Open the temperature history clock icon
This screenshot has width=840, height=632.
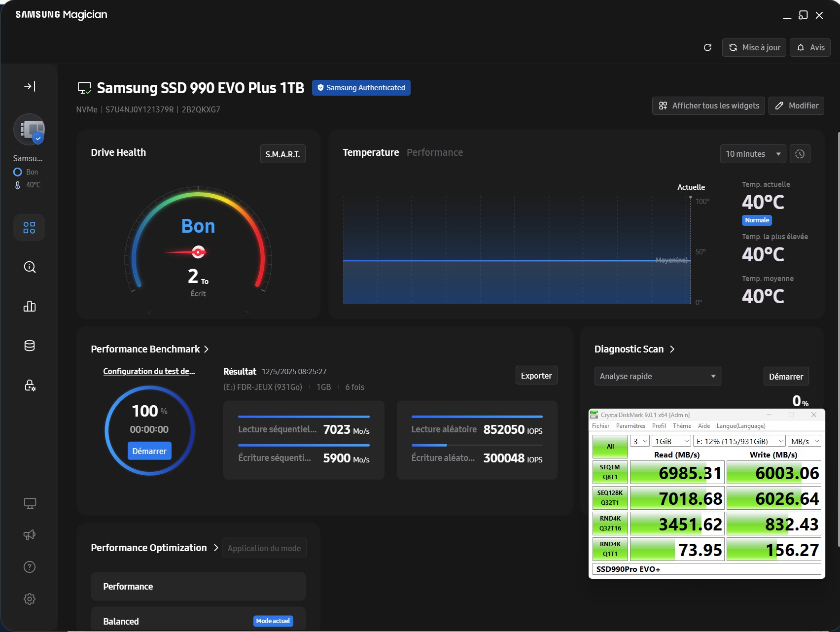(800, 154)
